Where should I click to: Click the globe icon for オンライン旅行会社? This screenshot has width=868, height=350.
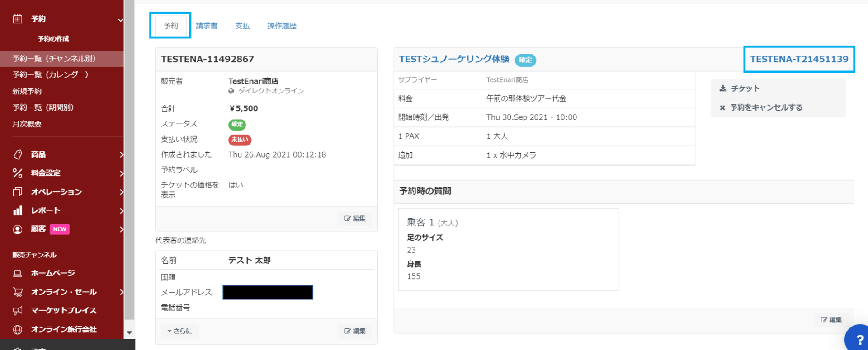click(18, 330)
